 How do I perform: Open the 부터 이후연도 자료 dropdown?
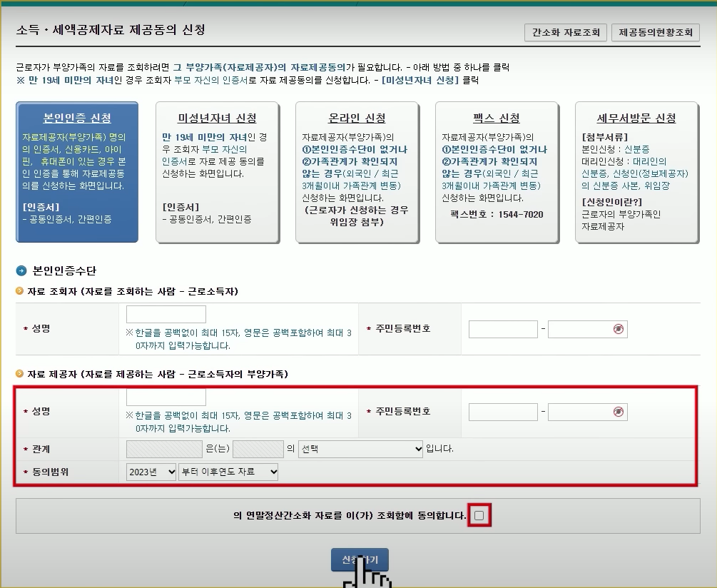pyautogui.click(x=228, y=472)
